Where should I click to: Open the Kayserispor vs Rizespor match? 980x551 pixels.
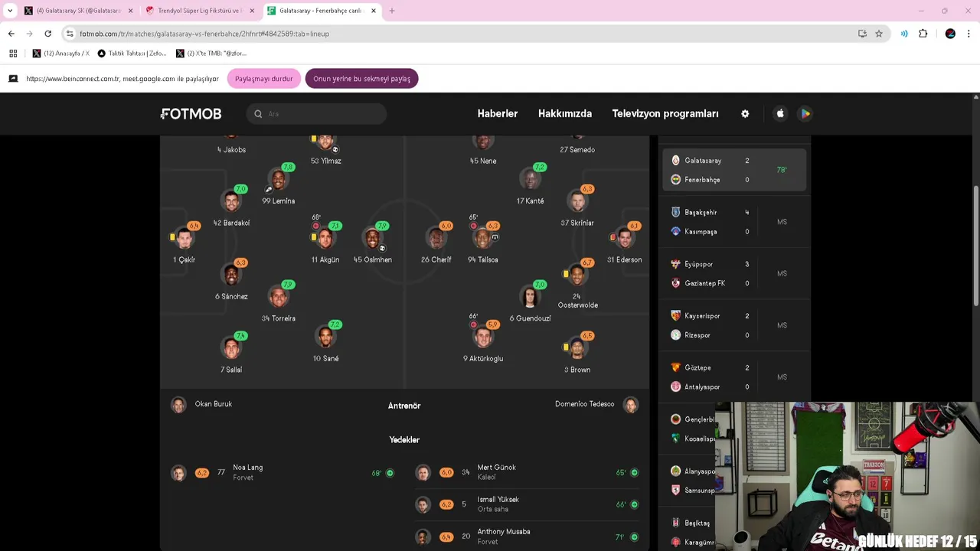(x=734, y=325)
